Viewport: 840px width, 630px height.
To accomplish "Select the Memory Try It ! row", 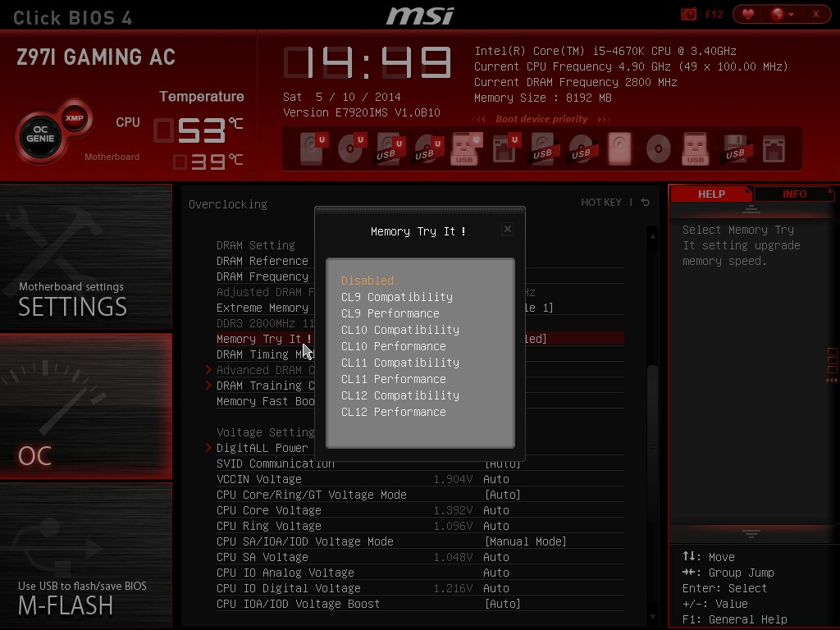I will pos(420,339).
